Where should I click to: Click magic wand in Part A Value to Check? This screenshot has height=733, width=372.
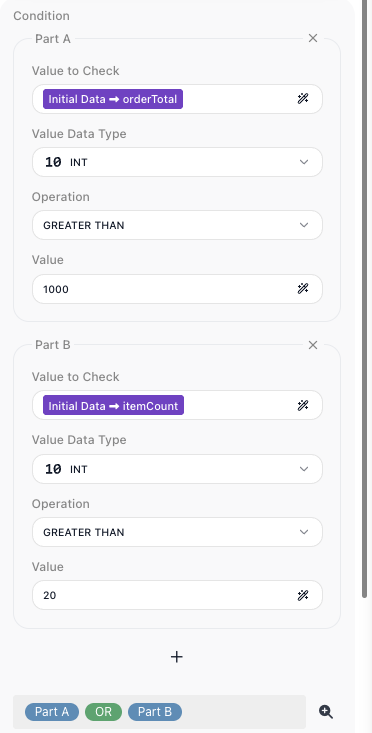303,99
